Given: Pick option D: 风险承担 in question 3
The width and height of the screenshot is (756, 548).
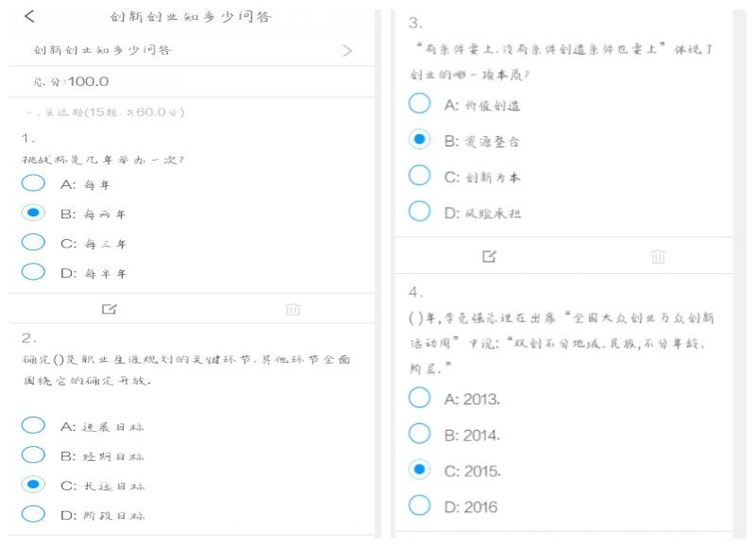Looking at the screenshot, I should 420,212.
